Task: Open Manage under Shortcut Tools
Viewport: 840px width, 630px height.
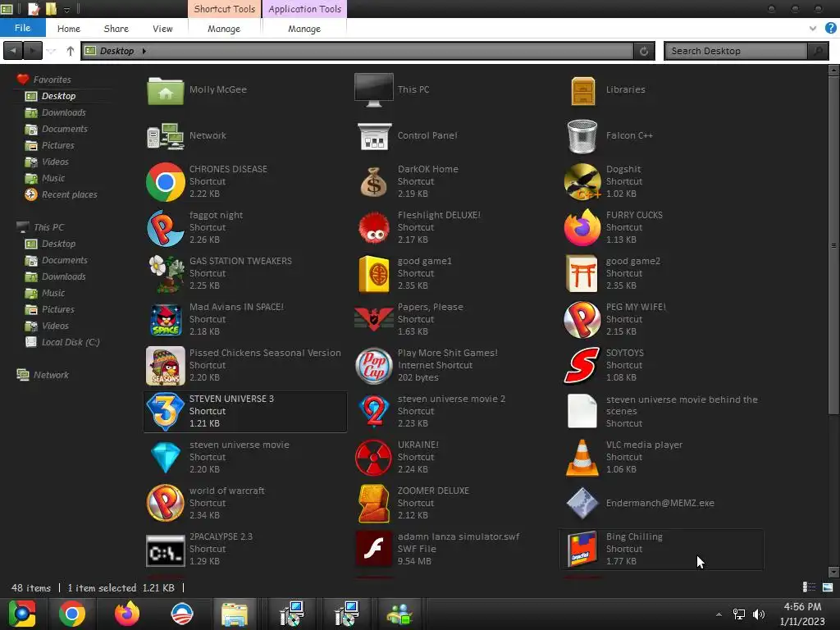Action: click(x=224, y=29)
